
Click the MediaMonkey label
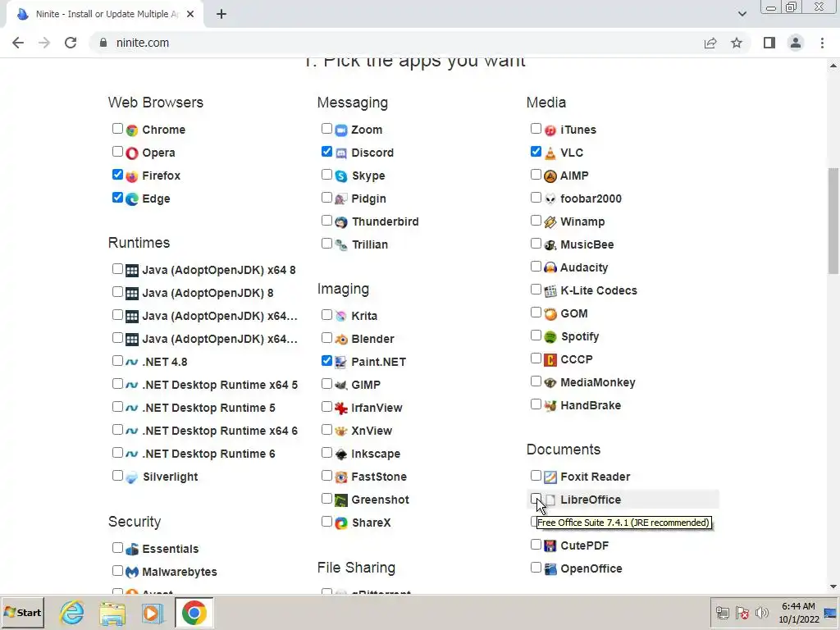pos(597,383)
